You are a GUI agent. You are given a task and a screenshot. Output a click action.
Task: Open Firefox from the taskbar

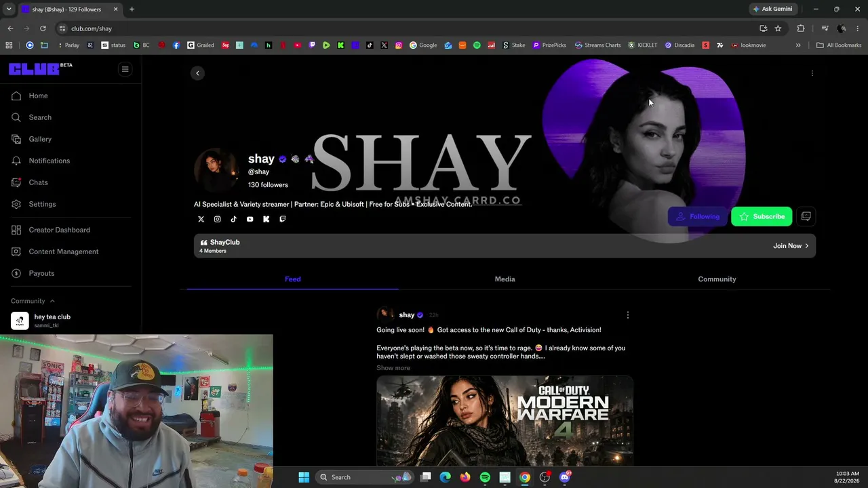pos(465,477)
